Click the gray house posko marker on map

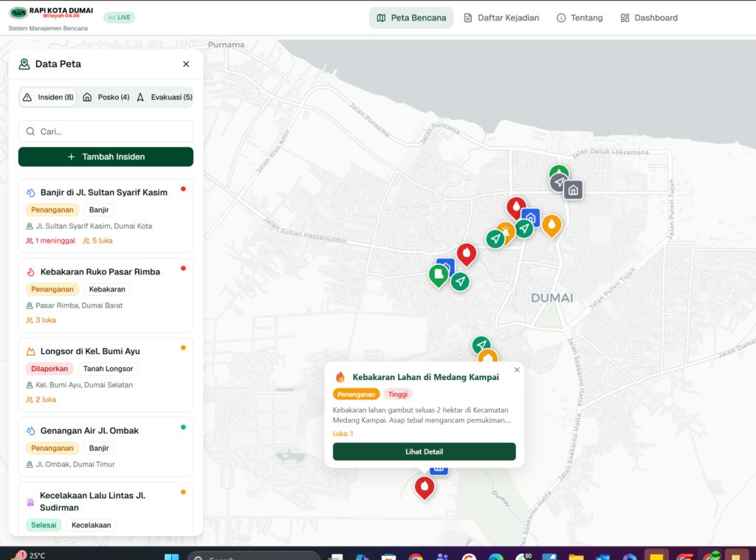point(573,190)
